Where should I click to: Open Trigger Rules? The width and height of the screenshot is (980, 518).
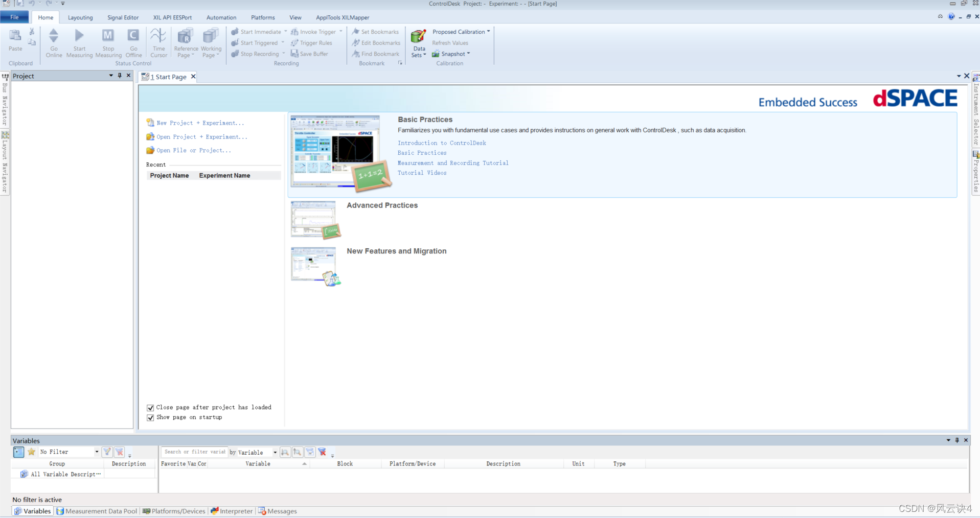(311, 43)
